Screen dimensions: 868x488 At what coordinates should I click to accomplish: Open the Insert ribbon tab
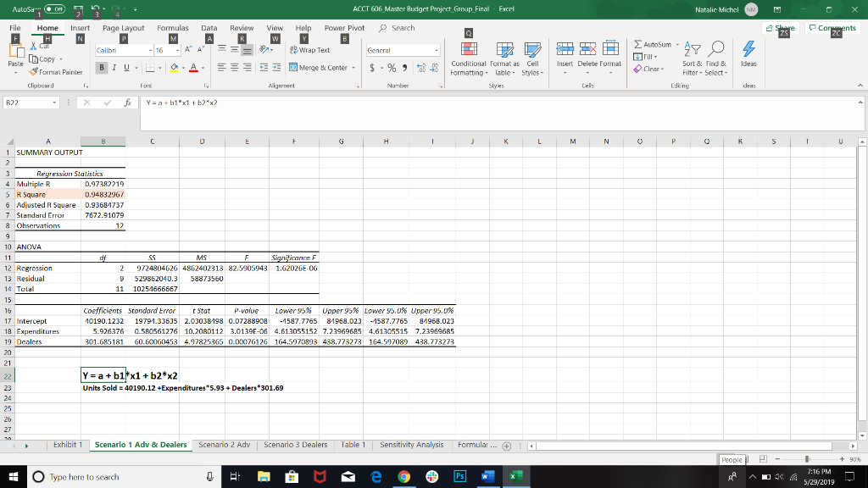coord(80,28)
